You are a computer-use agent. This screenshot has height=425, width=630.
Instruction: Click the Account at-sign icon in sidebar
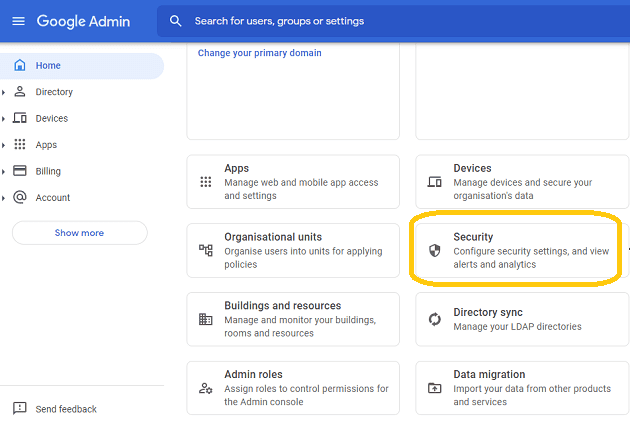pyautogui.click(x=20, y=197)
